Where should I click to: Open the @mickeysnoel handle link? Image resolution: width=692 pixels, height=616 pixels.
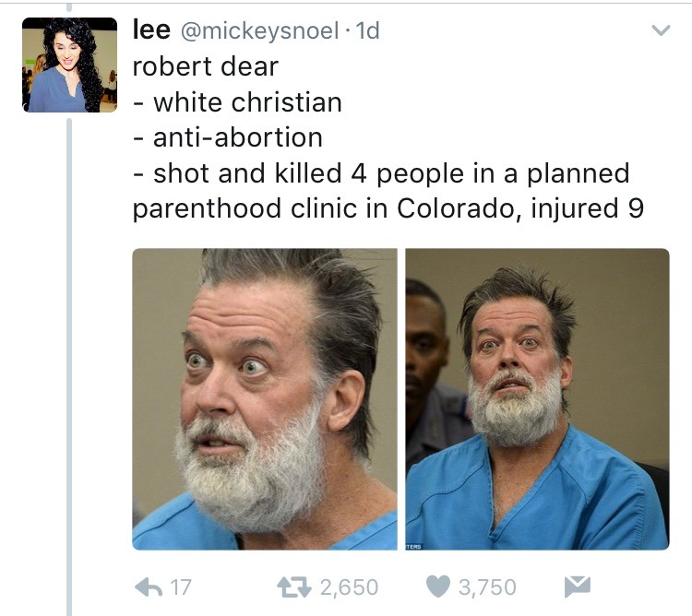tap(260, 30)
